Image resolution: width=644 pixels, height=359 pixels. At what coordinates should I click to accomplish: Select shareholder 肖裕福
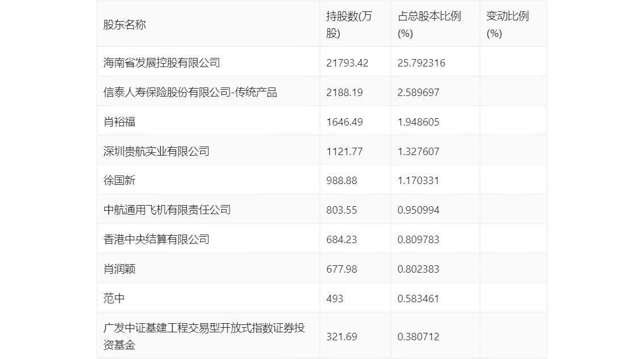point(119,122)
